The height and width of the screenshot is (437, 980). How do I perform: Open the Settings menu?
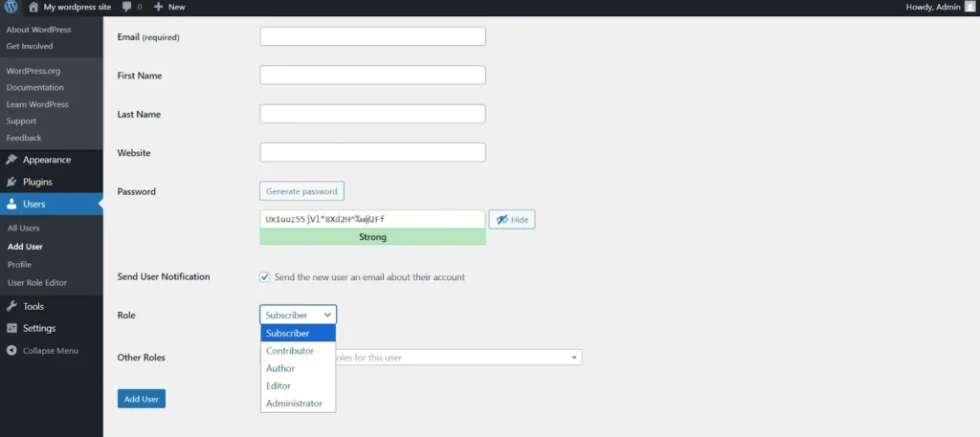52,328
